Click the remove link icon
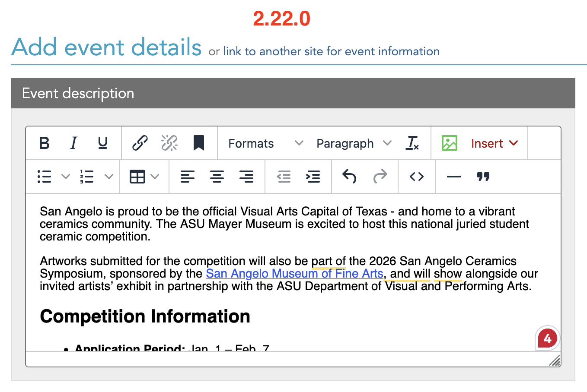 169,143
